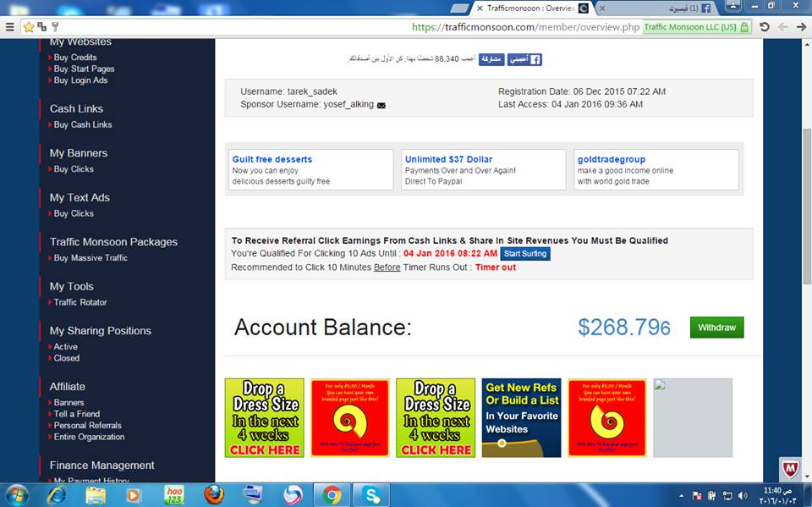812x507 pixels.
Task: Click the Start Surfing button
Action: tap(525, 254)
